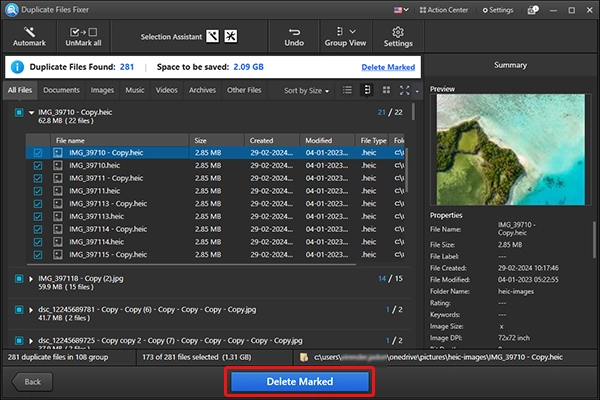Open the Action Center

tap(444, 10)
